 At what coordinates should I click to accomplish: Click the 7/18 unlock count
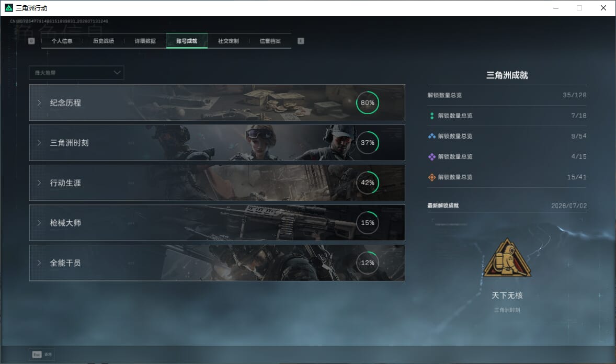pyautogui.click(x=579, y=116)
